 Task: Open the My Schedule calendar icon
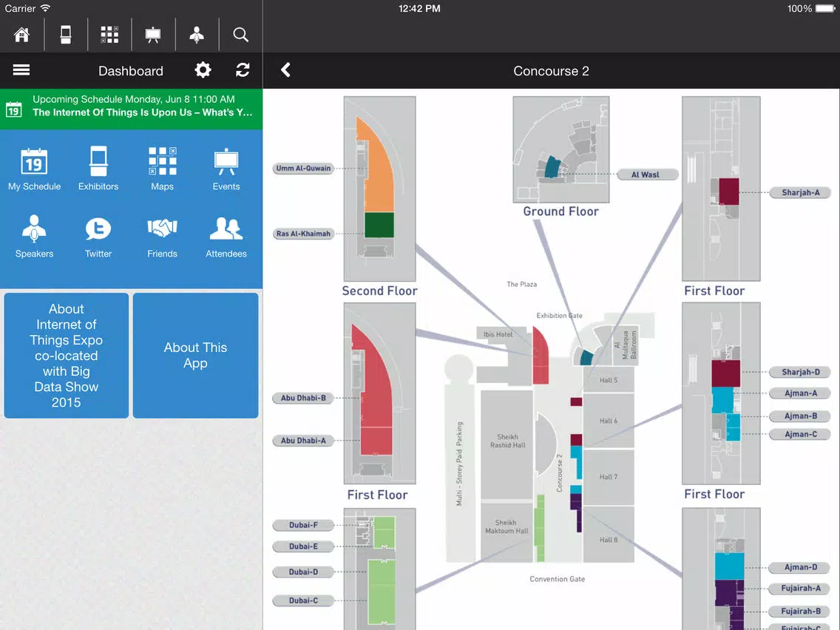point(34,161)
